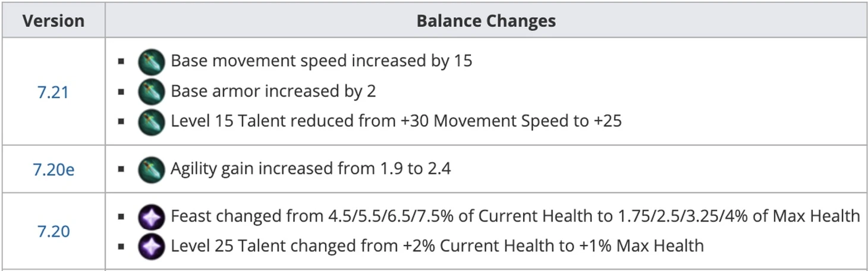Click the Version column header
This screenshot has height=271, width=868.
pos(53,21)
